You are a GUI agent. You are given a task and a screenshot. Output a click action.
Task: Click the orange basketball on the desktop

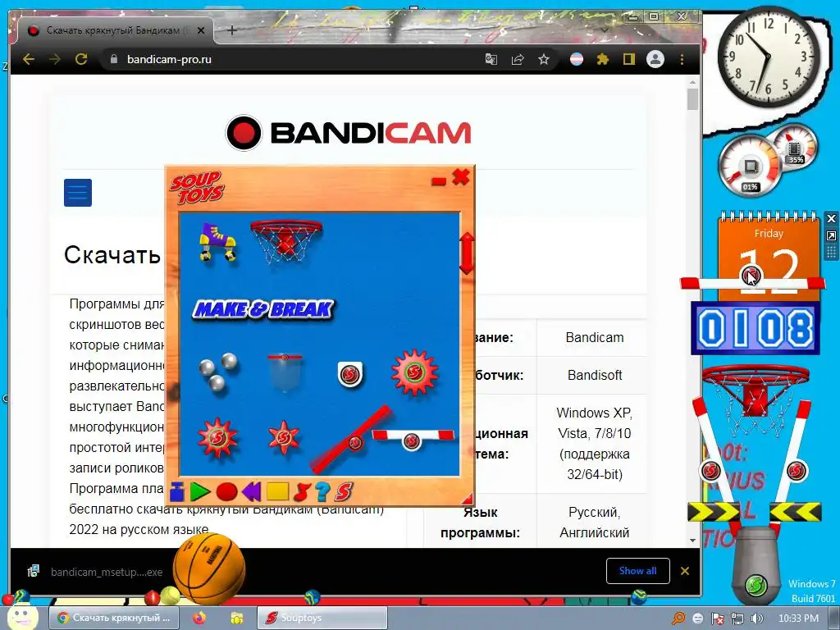209,568
